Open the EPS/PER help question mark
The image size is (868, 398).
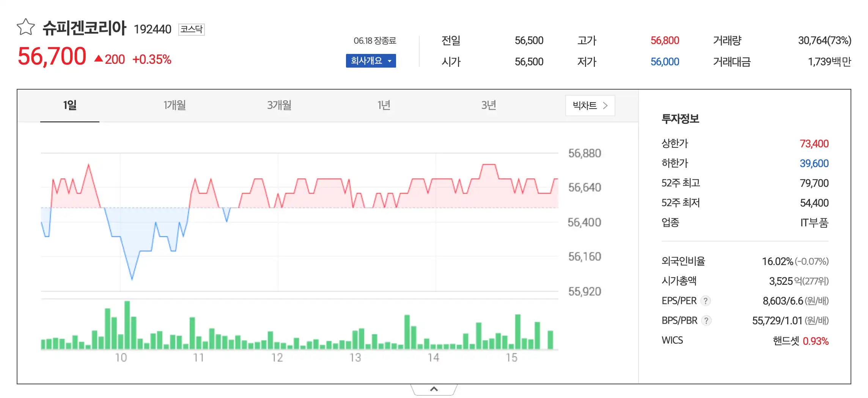coord(705,301)
